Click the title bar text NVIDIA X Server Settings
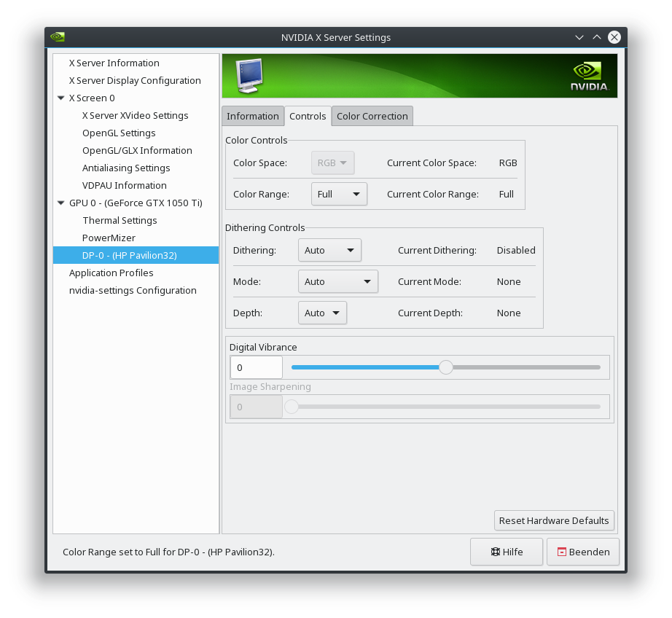Viewport: 672px width, 618px height. pos(336,37)
